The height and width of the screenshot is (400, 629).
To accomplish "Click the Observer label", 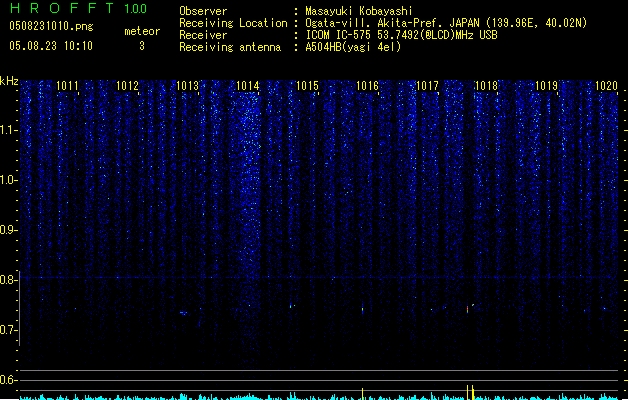I will pyautogui.click(x=203, y=11).
